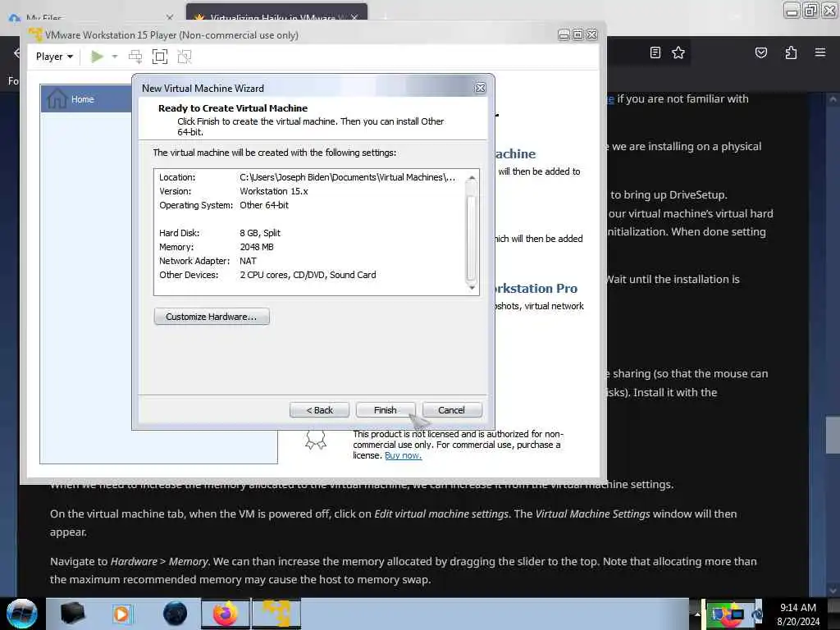
Task: Close the My Files browser tab
Action: point(169,18)
